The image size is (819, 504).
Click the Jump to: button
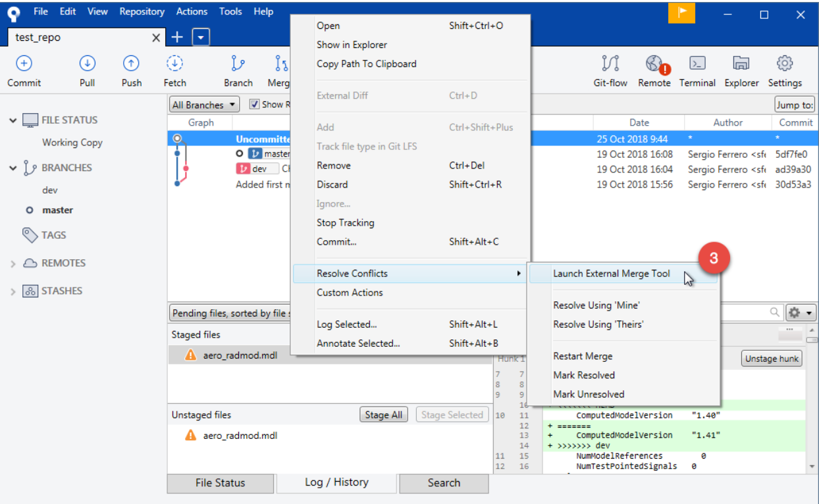(795, 105)
